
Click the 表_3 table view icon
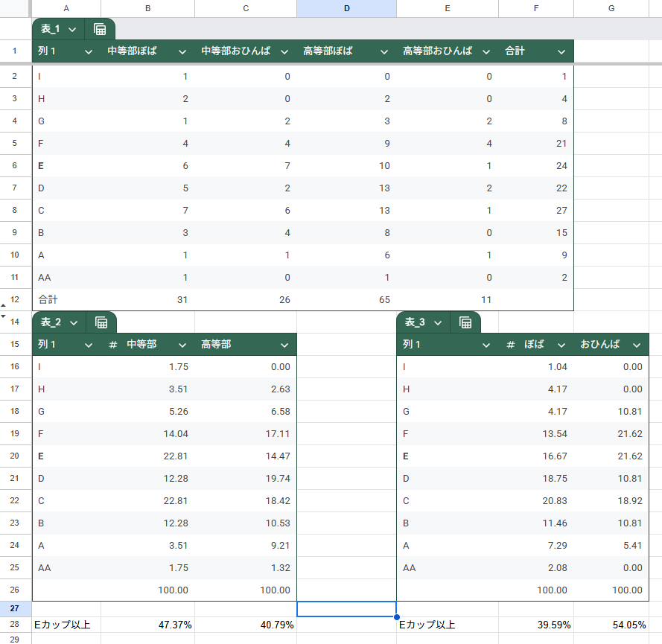[465, 322]
